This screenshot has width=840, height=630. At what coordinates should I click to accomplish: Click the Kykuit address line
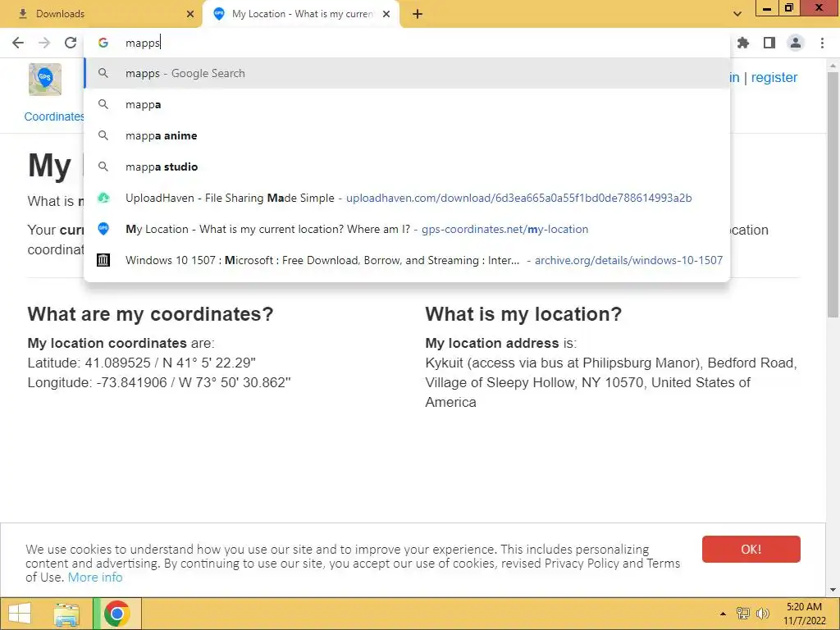pos(611,363)
